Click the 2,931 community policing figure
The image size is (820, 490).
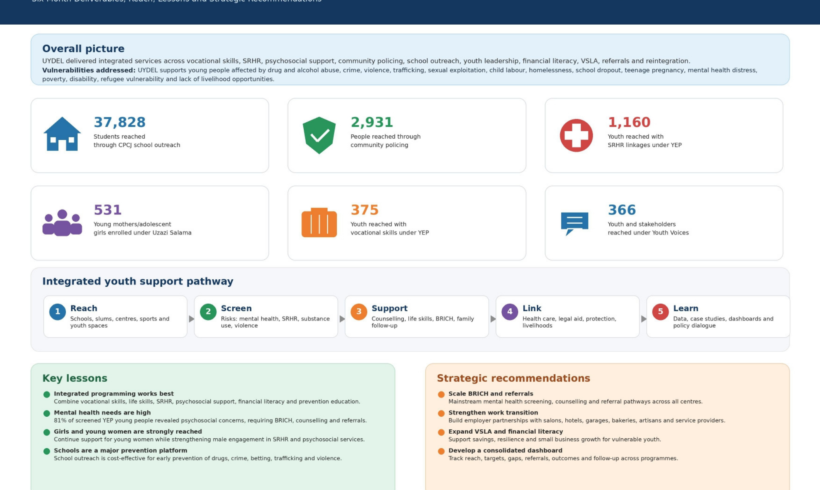[x=371, y=122]
